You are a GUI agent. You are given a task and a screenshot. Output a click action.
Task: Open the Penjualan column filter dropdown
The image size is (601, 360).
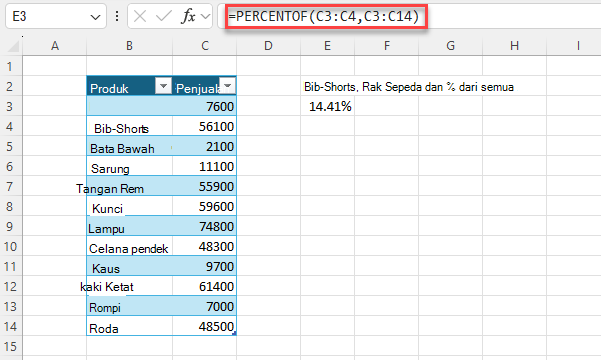228,85
